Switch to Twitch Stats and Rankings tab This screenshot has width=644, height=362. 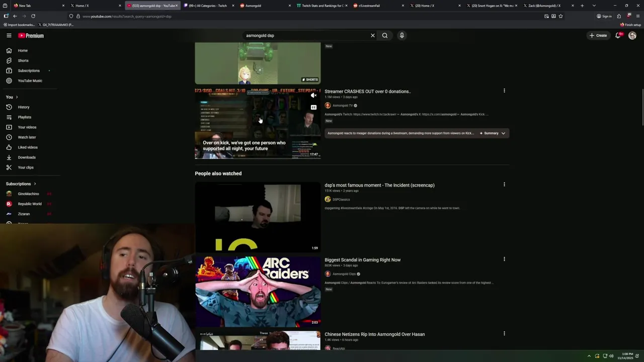321,6
